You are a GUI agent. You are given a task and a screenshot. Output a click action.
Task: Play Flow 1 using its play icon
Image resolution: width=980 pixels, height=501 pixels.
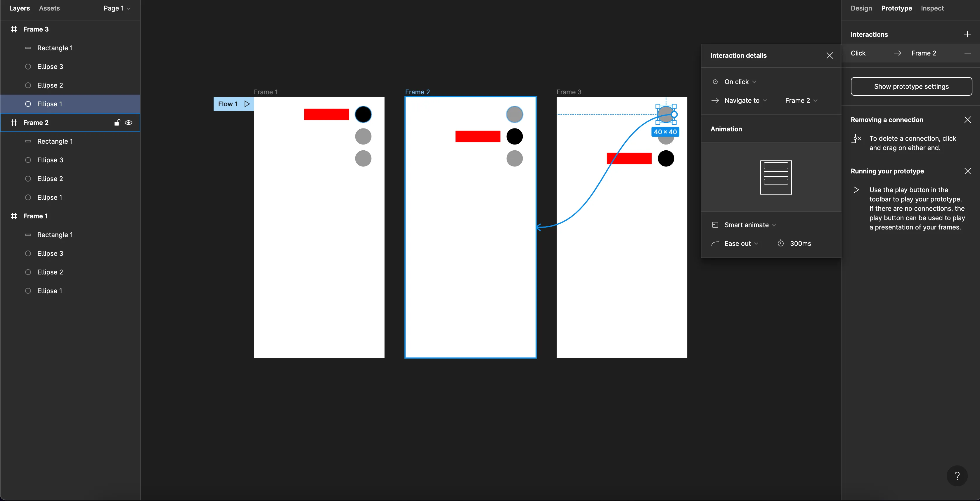247,104
